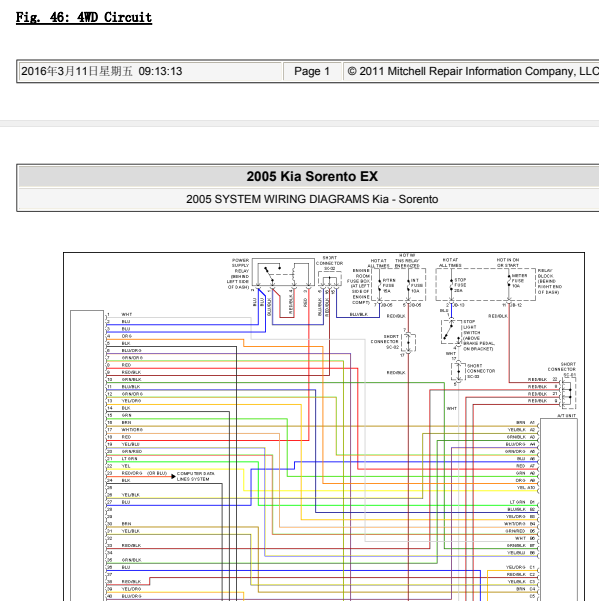The image size is (599, 601).
Task: Click pin 40 'BLU/ORG' wire label
Action: pos(131,596)
